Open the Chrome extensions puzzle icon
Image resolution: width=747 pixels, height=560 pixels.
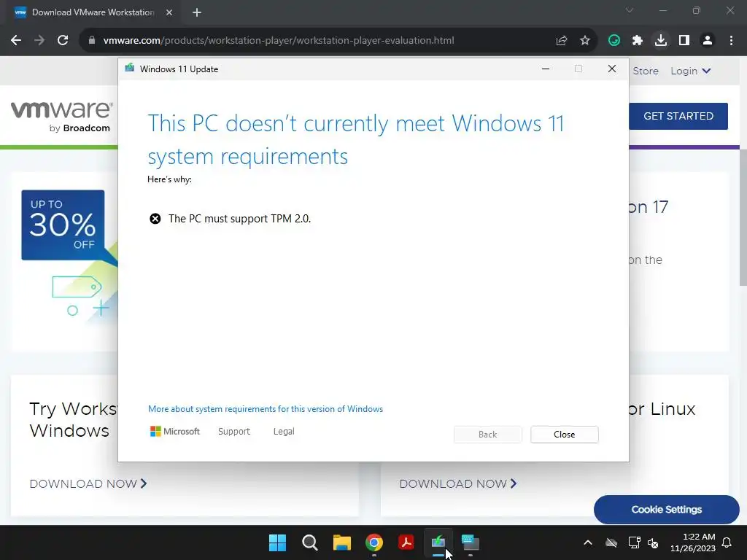638,41
